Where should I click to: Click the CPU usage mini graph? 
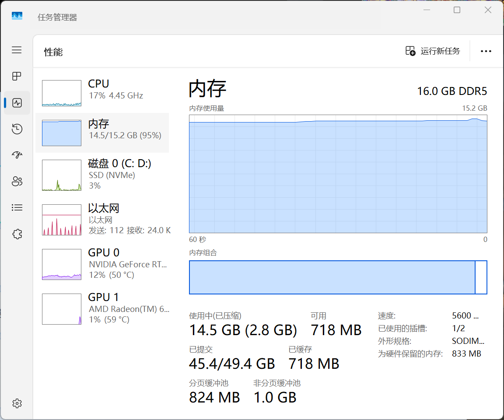coord(62,93)
